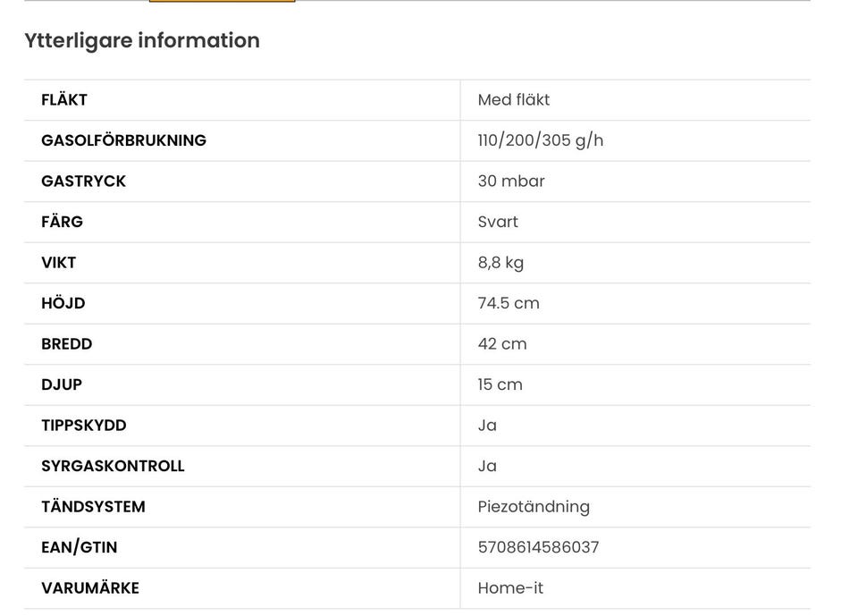Screen dimensions: 858x616
Task: Click the VARUMÄRKE row label
Action: pyautogui.click(x=90, y=588)
